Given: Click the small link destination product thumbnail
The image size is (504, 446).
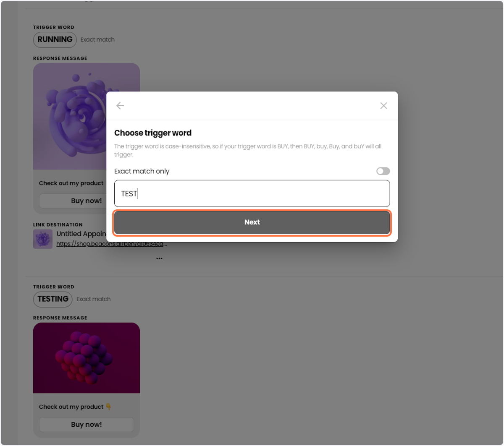Looking at the screenshot, I should [x=43, y=239].
